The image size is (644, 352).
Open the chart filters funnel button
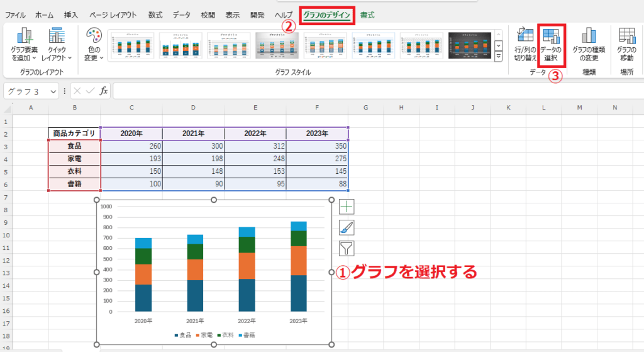pyautogui.click(x=347, y=248)
